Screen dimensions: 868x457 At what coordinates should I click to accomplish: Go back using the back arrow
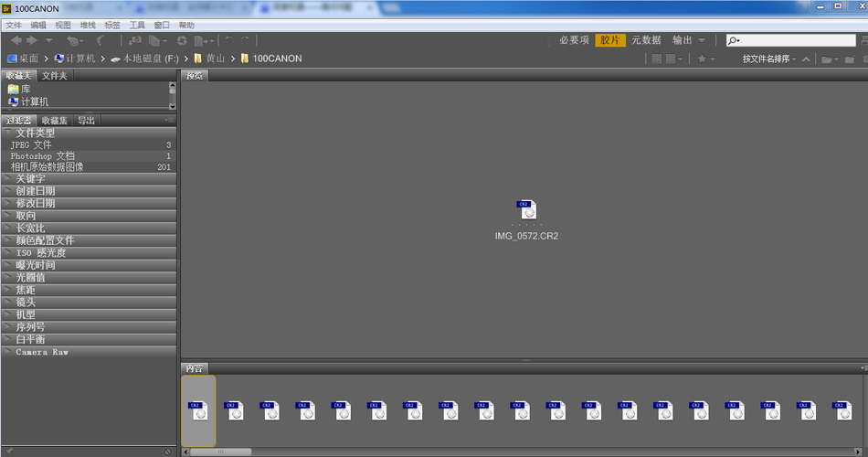tap(16, 40)
